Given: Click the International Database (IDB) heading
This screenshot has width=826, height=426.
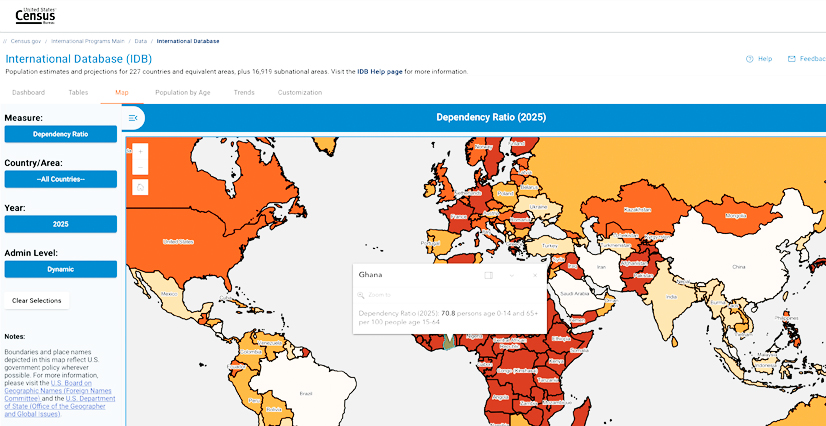Looking at the screenshot, I should click(x=78, y=59).
